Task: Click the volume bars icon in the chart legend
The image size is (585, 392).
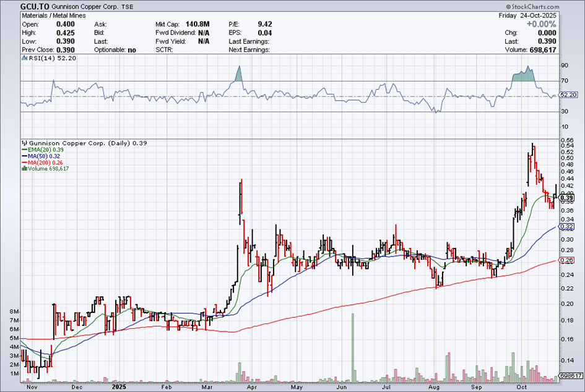Action: coord(25,168)
